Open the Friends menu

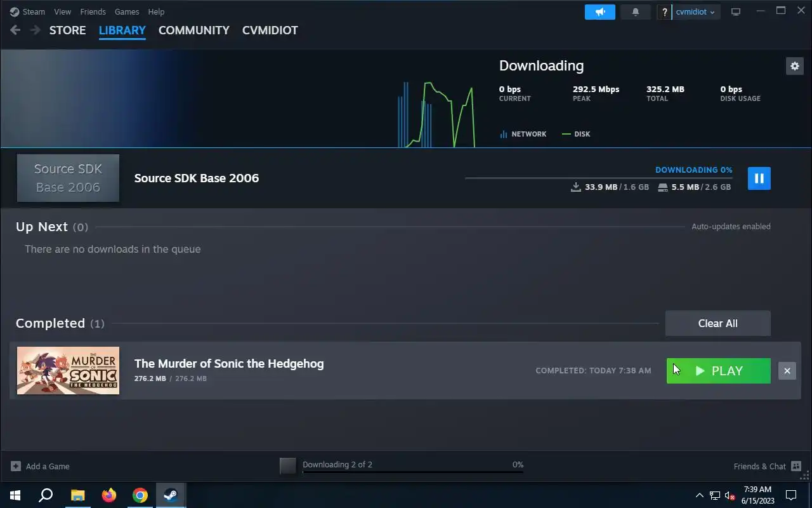point(93,11)
